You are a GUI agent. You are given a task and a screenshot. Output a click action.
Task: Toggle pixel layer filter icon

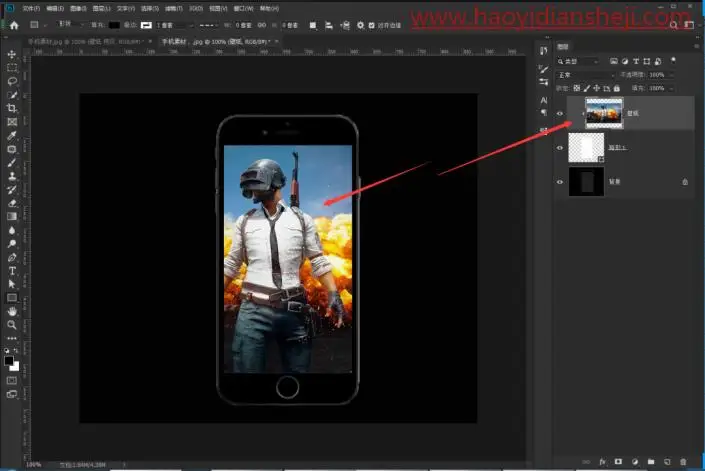[x=614, y=61]
